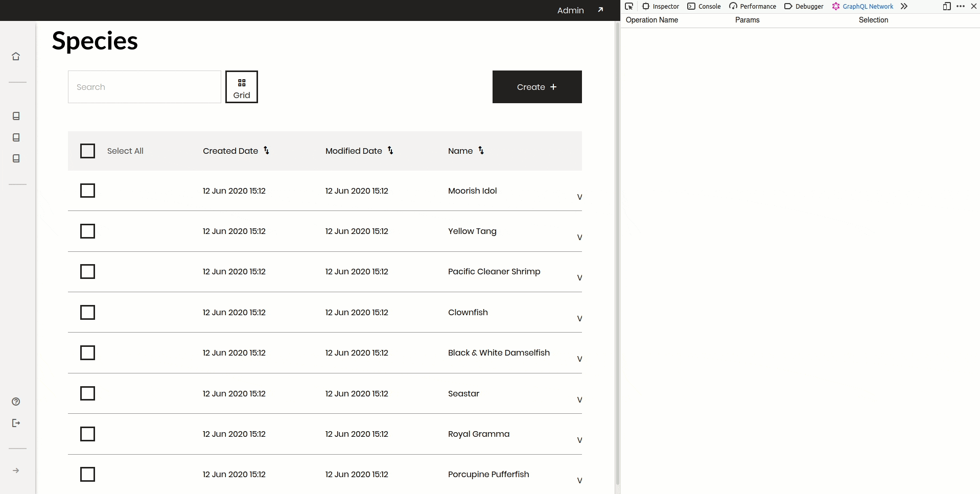Check the Select All checkbox

[88, 151]
